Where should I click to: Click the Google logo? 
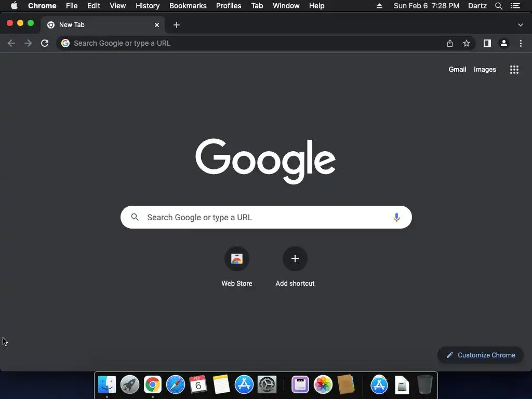(265, 161)
